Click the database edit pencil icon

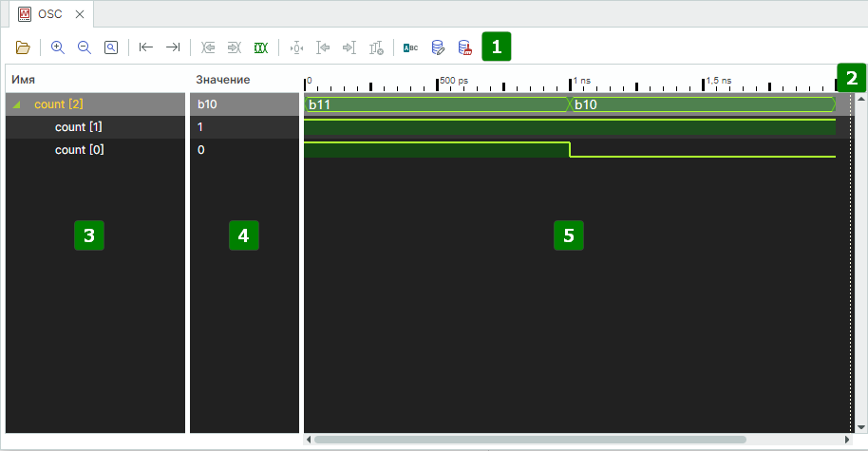pos(438,47)
